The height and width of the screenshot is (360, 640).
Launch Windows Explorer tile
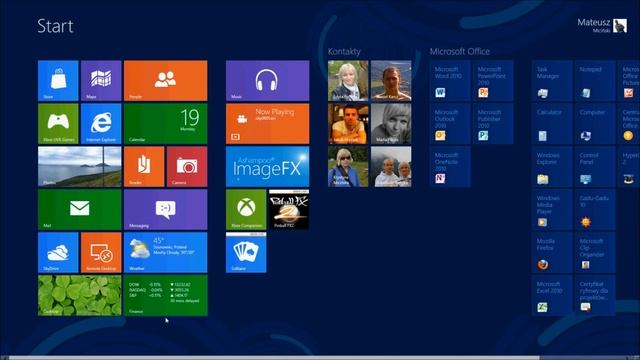552,167
